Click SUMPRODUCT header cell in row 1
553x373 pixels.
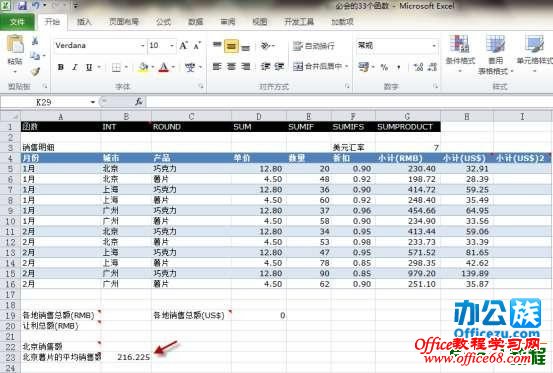pyautogui.click(x=408, y=127)
